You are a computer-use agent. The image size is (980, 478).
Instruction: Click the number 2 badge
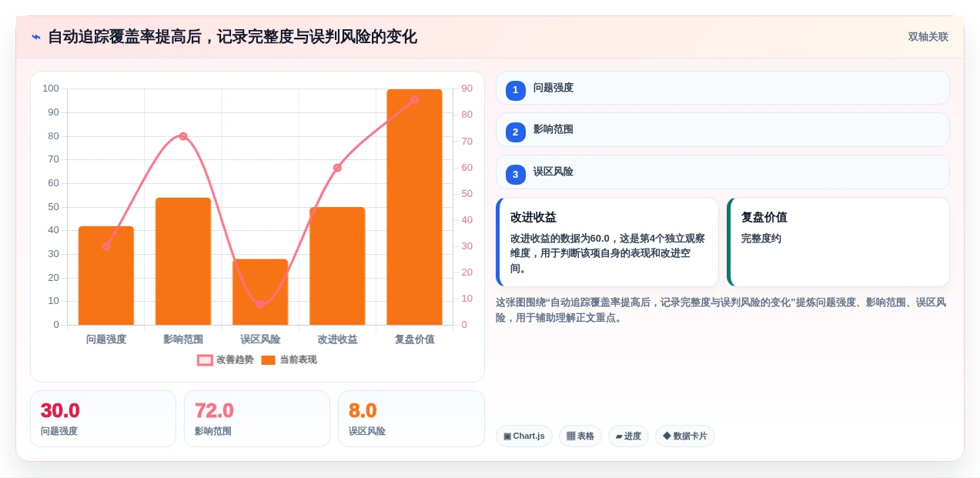pyautogui.click(x=516, y=132)
